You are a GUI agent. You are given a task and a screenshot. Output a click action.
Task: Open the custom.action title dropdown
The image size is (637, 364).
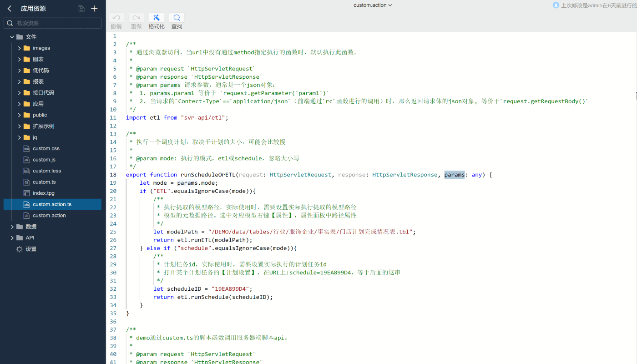[x=373, y=5]
